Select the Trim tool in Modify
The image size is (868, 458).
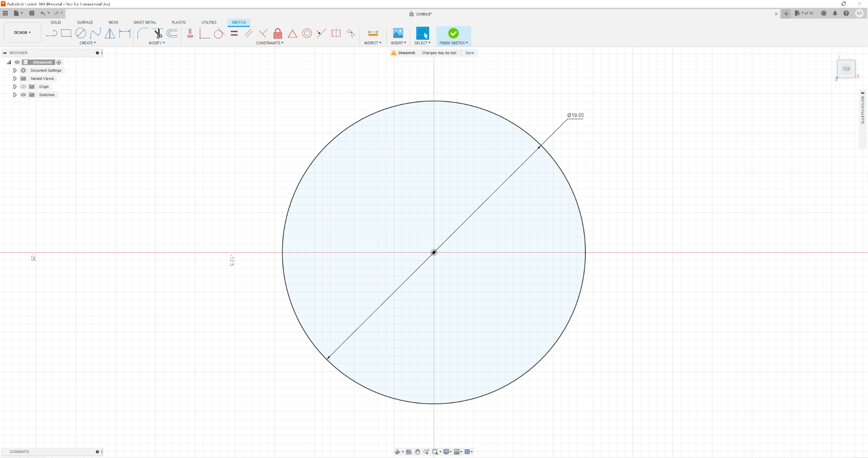(158, 33)
